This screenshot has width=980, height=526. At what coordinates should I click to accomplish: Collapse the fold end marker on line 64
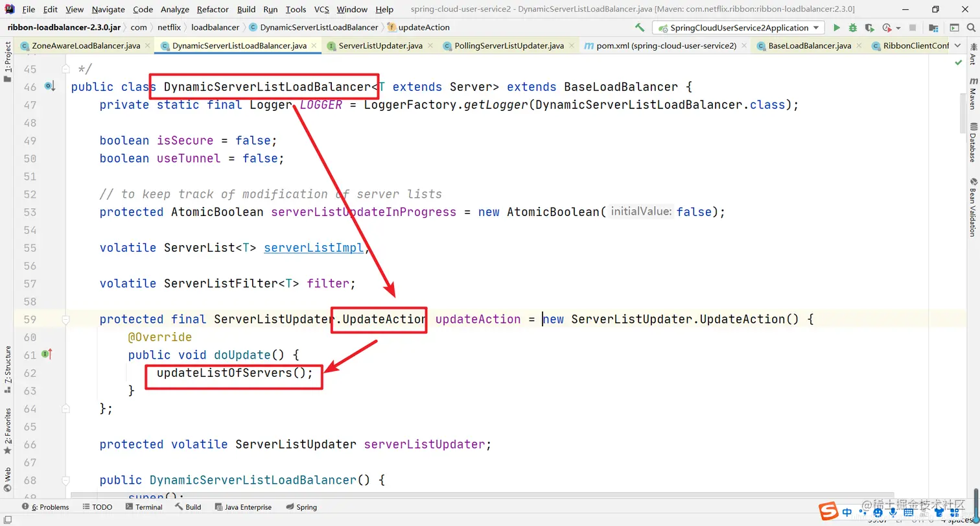65,409
